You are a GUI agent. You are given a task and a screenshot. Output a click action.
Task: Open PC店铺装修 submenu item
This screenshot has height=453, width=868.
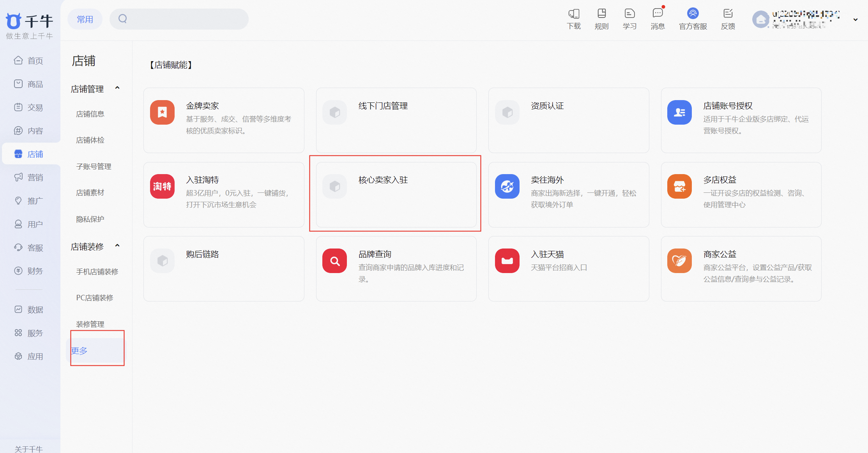point(95,298)
